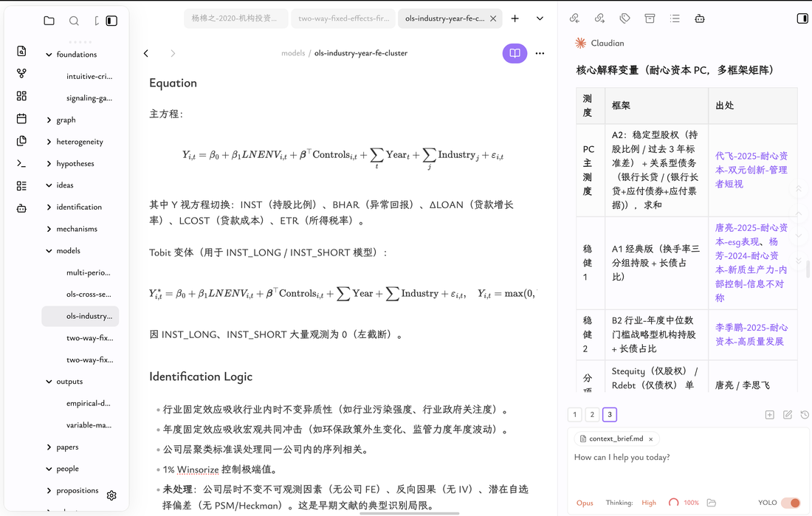This screenshot has height=516, width=812.
Task: Open the archive box panel icon
Action: (x=650, y=18)
